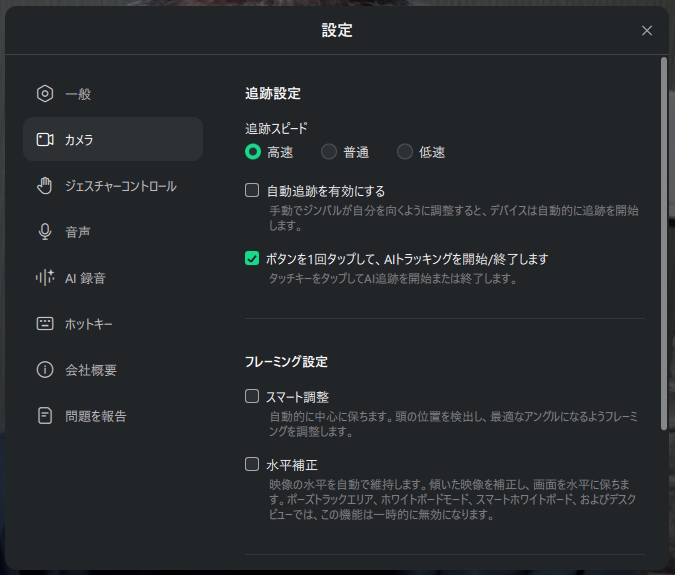Enable the 自動追跡を有効にする checkbox

[x=252, y=190]
